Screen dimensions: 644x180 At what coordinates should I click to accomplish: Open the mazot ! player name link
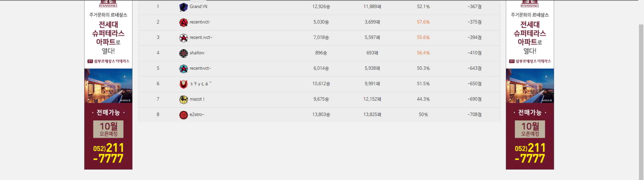pyautogui.click(x=197, y=99)
